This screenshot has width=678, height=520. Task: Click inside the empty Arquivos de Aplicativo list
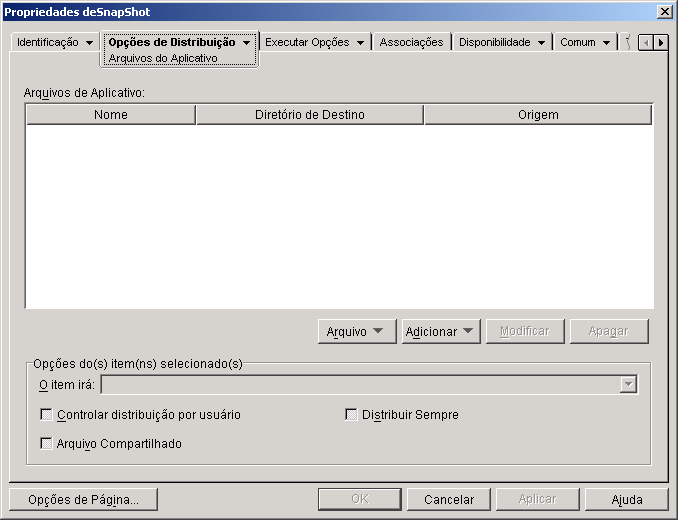click(339, 216)
